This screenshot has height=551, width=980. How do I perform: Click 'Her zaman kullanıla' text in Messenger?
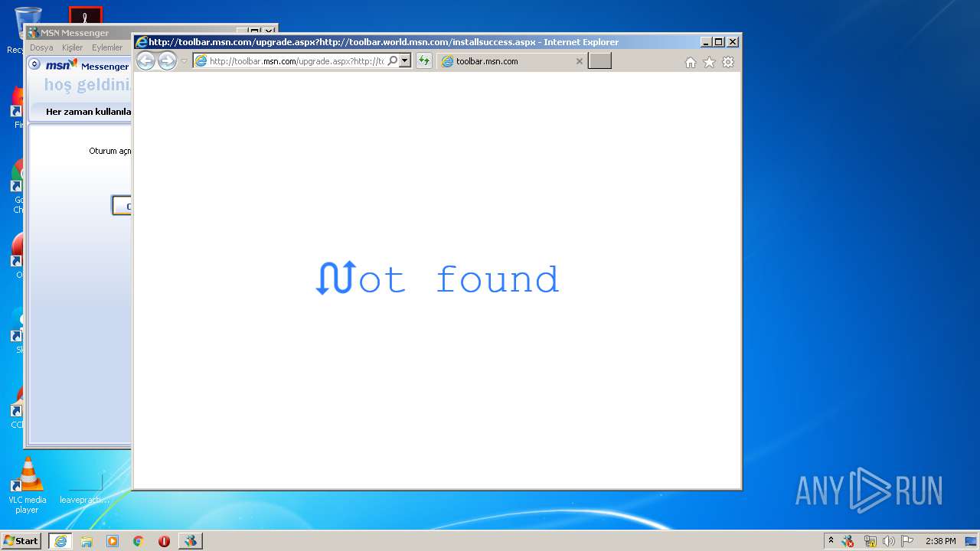[x=88, y=112]
